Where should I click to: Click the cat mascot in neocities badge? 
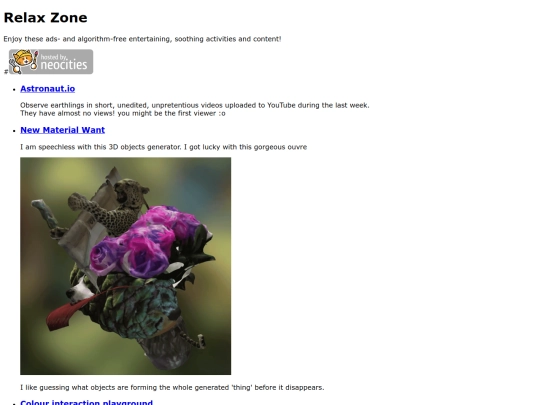pos(24,61)
